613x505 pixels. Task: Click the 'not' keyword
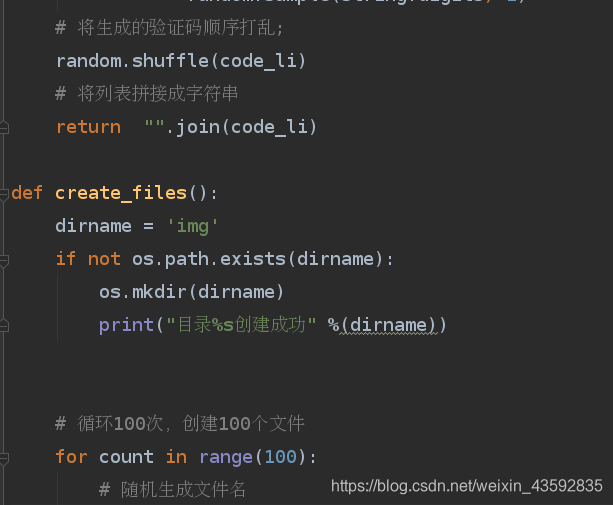coord(104,259)
